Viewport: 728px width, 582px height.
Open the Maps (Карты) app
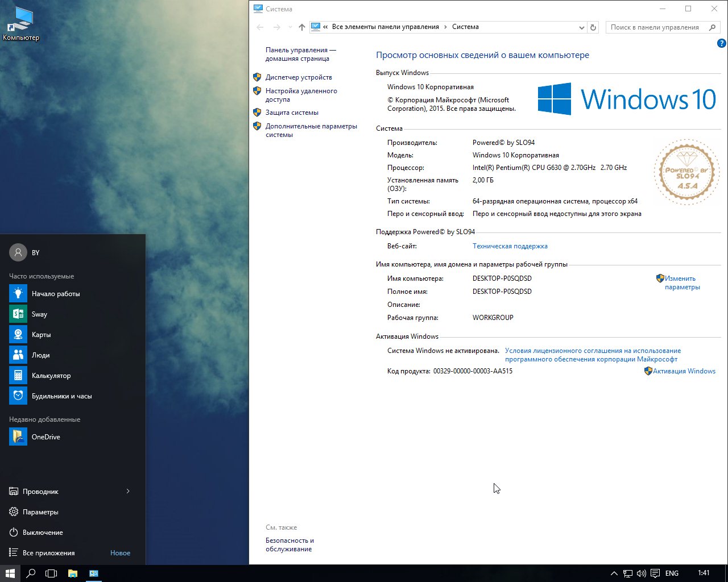41,335
